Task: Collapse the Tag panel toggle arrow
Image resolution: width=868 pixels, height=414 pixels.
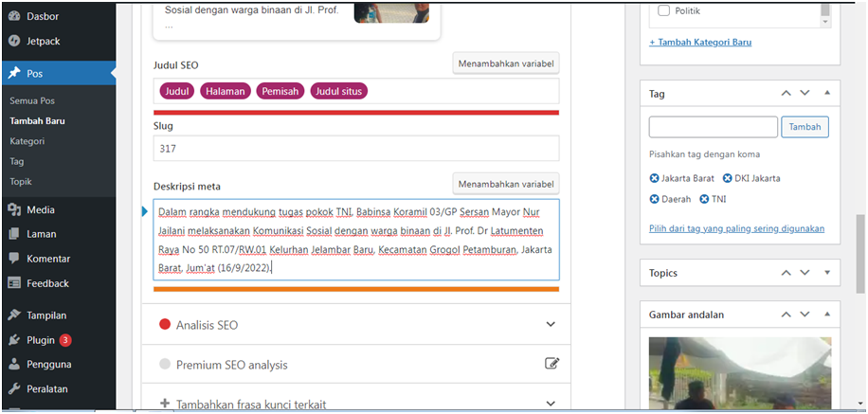Action: (827, 93)
